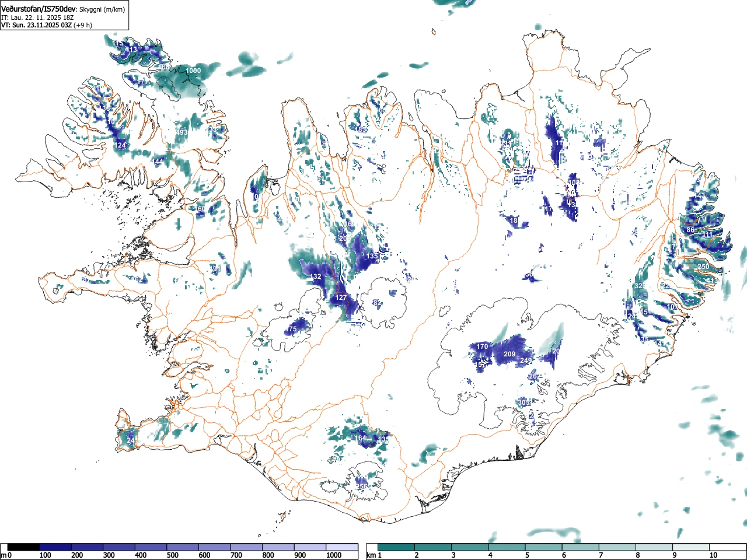Click the 170 value on Vatnajökull

(482, 346)
